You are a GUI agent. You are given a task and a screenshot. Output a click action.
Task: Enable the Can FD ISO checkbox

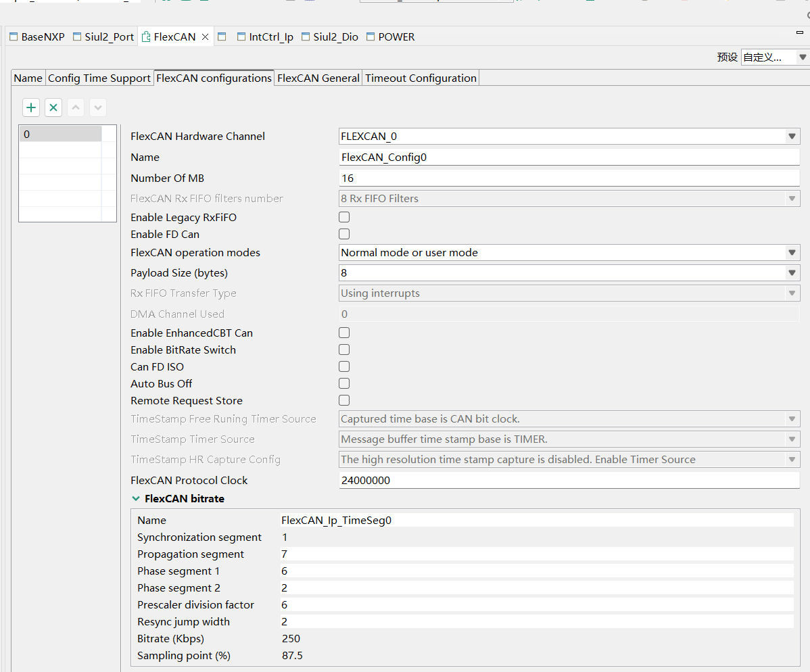point(344,366)
